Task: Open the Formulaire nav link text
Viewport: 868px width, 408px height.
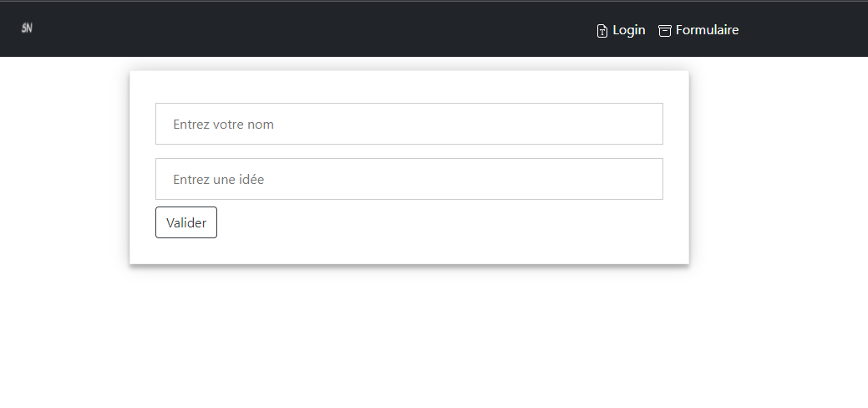Action: pos(707,30)
